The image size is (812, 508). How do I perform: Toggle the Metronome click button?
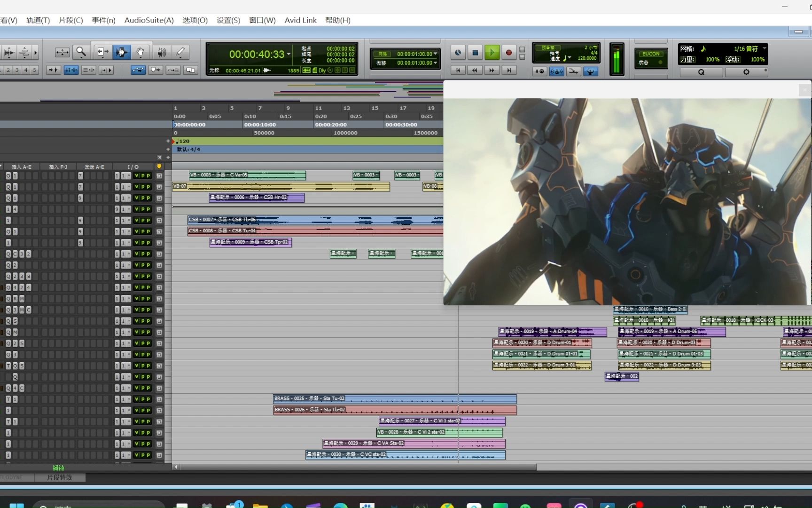click(x=557, y=71)
